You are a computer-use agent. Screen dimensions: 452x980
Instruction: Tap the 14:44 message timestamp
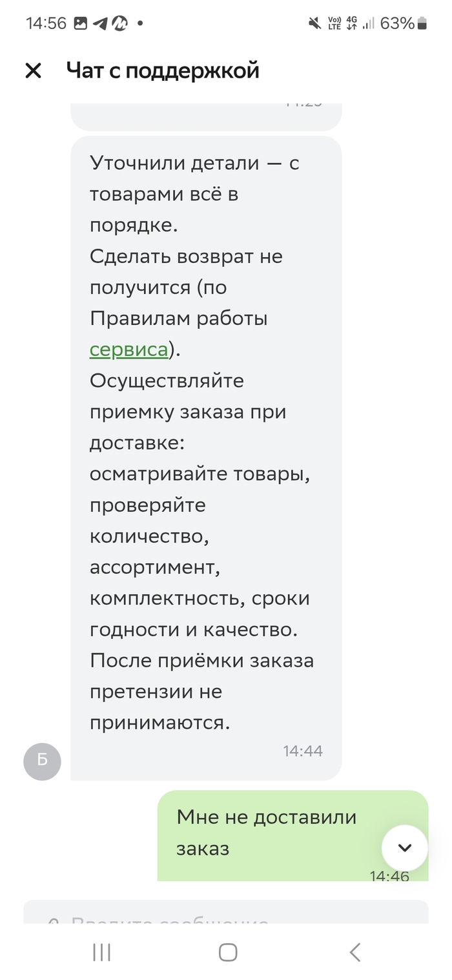[302, 751]
